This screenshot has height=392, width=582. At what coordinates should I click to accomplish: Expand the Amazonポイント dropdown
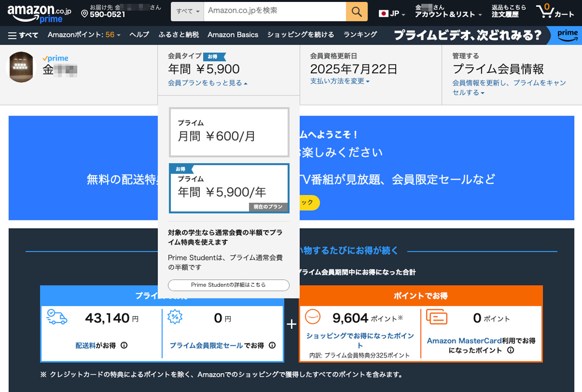tap(84, 34)
